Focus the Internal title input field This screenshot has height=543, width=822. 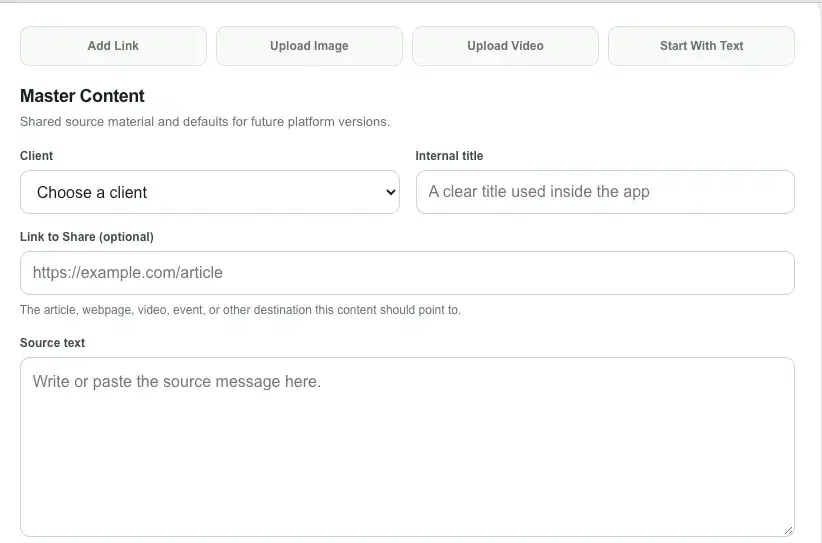tap(605, 192)
